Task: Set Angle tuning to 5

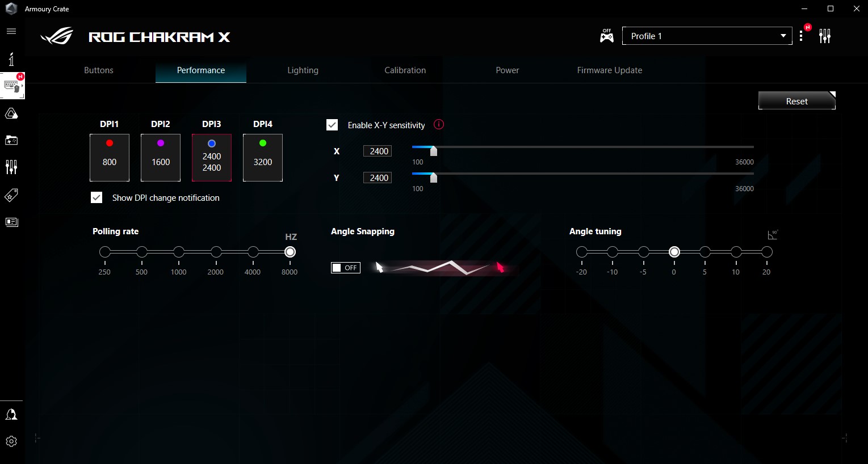Action: click(x=705, y=252)
